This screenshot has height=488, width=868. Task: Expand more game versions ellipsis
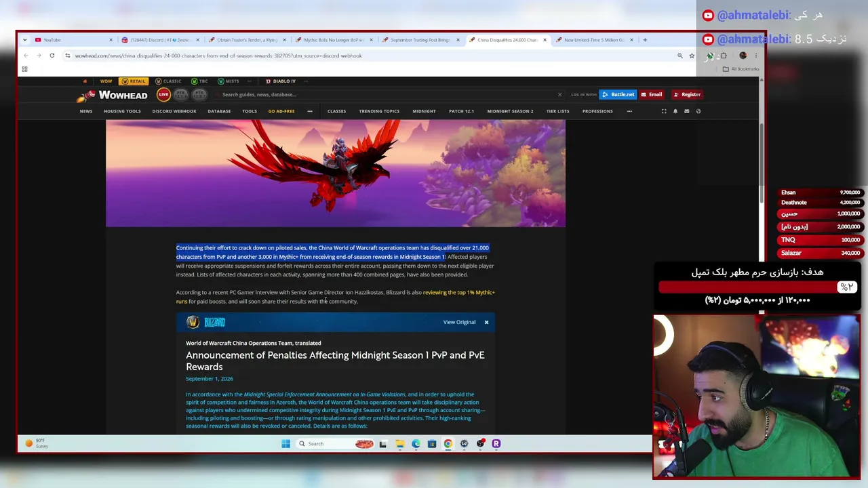[x=250, y=81]
